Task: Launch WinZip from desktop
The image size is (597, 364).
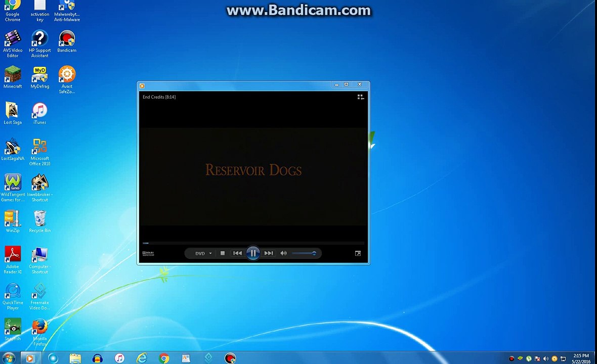Action: pyautogui.click(x=13, y=221)
